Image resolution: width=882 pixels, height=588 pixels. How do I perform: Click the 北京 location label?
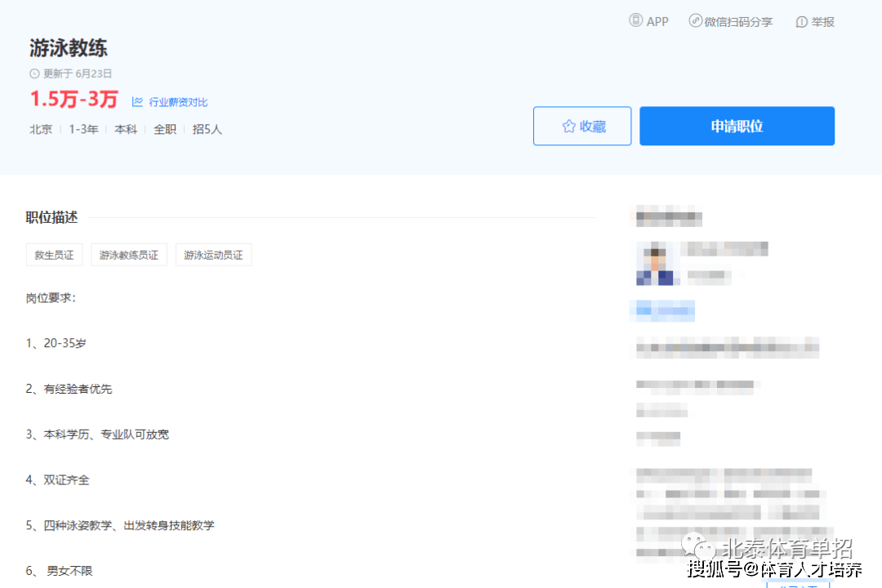point(41,129)
